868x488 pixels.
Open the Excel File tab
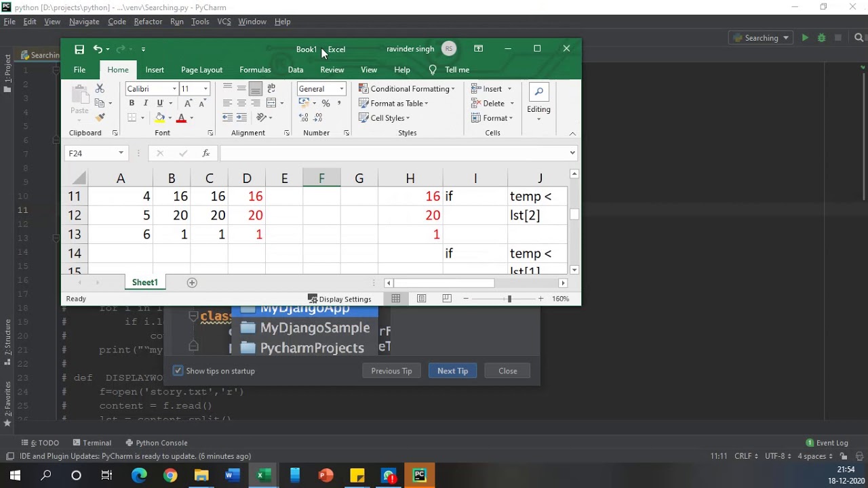click(79, 70)
